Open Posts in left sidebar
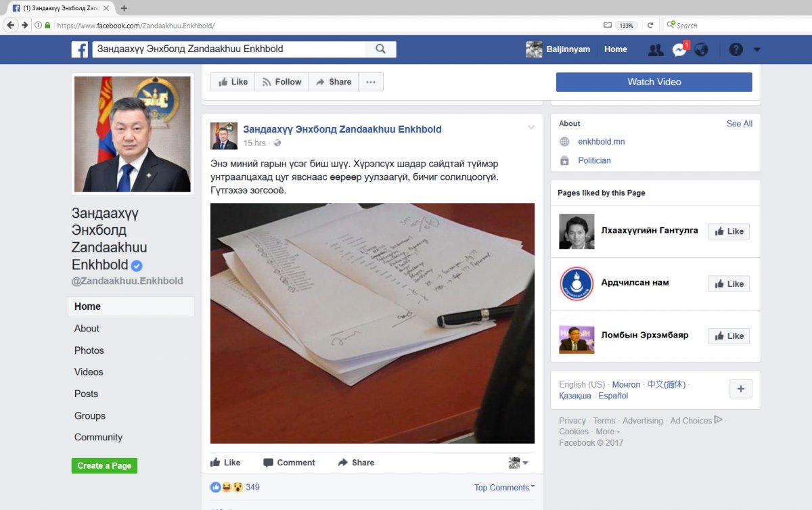This screenshot has width=812, height=510. tap(86, 394)
